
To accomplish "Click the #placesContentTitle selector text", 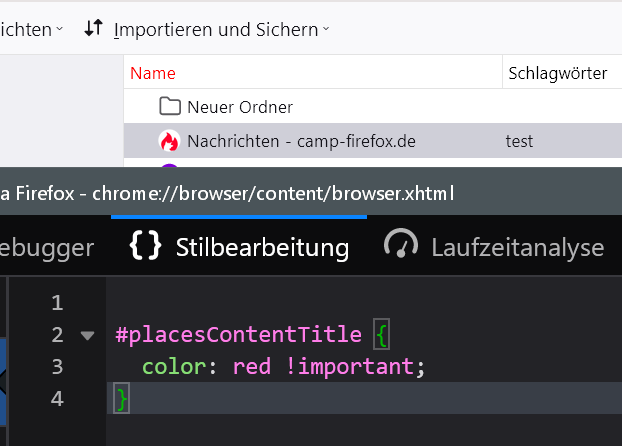I will tap(238, 335).
